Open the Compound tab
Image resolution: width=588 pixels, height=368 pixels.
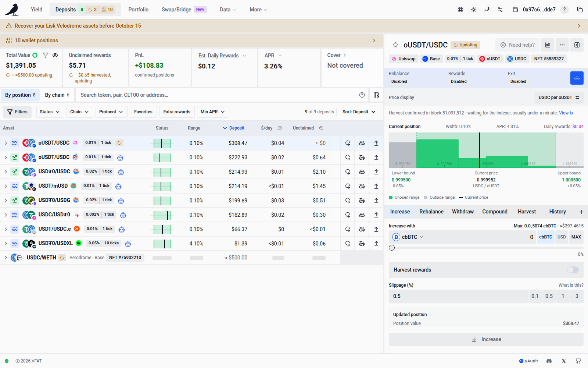point(495,212)
